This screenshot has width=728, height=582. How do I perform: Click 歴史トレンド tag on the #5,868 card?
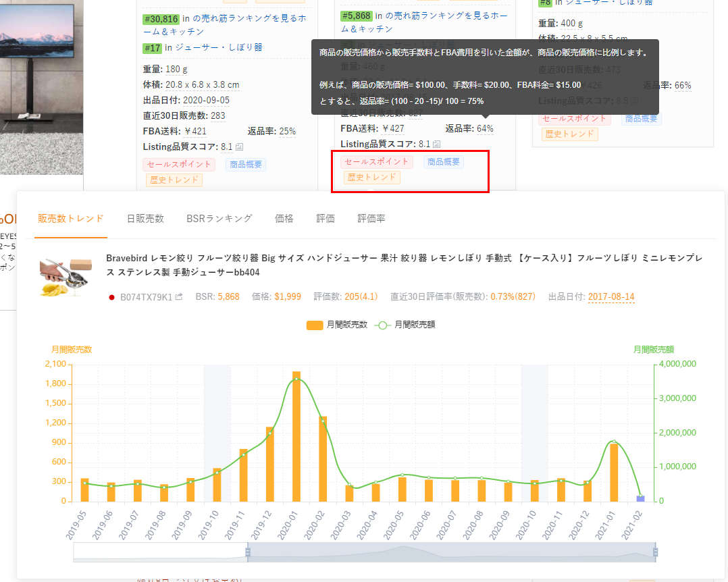(371, 178)
